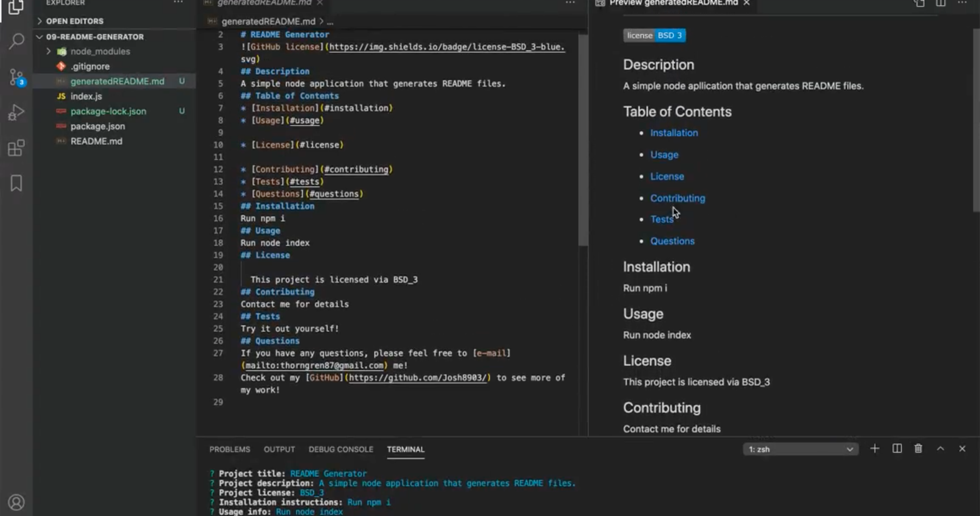Screen dimensions: 980x516
Task: Click the editor more actions ellipsis
Action: point(570,2)
